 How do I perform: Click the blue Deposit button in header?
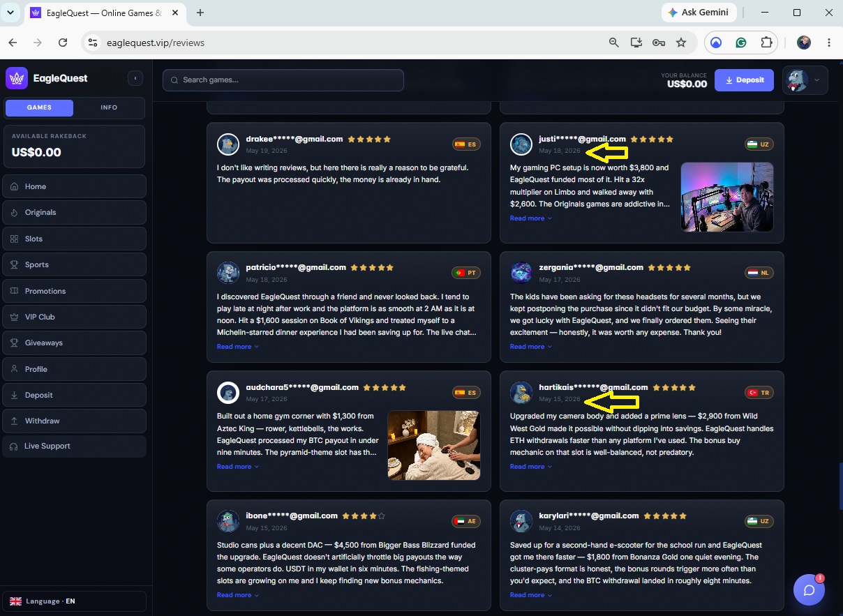pos(744,80)
